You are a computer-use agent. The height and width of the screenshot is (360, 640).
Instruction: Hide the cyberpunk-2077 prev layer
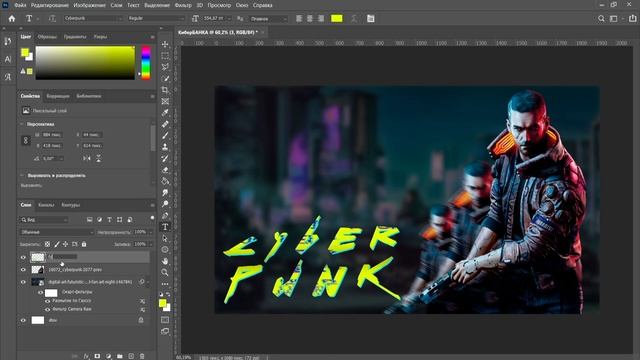pyautogui.click(x=23, y=269)
